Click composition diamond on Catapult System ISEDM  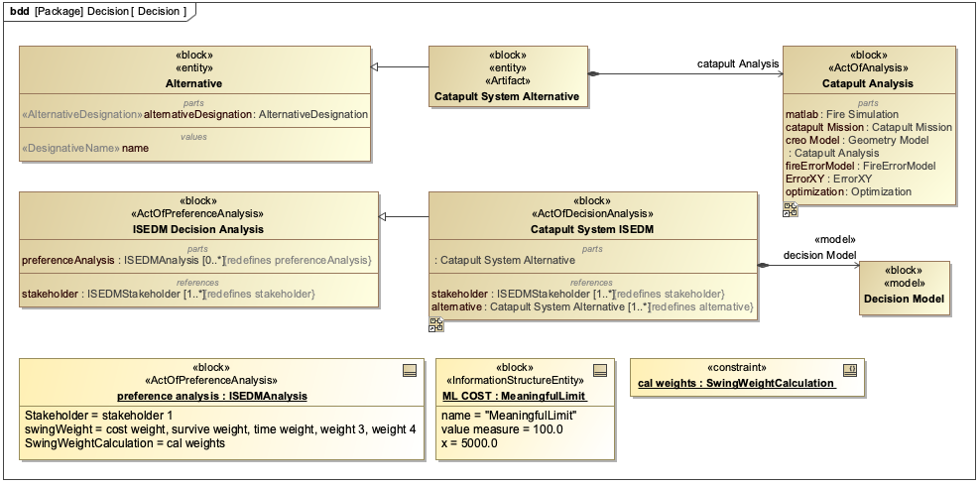(763, 266)
